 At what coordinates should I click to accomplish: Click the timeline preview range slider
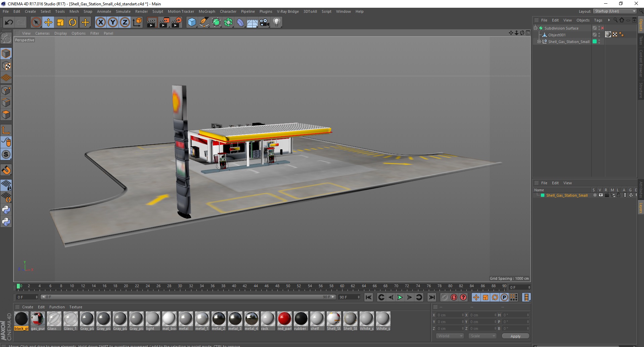[x=188, y=297]
